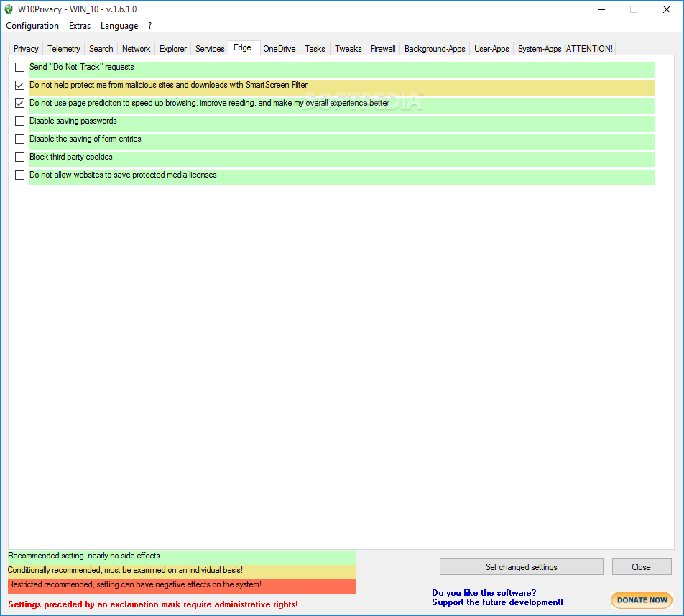Image resolution: width=684 pixels, height=616 pixels.
Task: Uncheck the SmartScreen Filter protection option
Action: click(19, 85)
